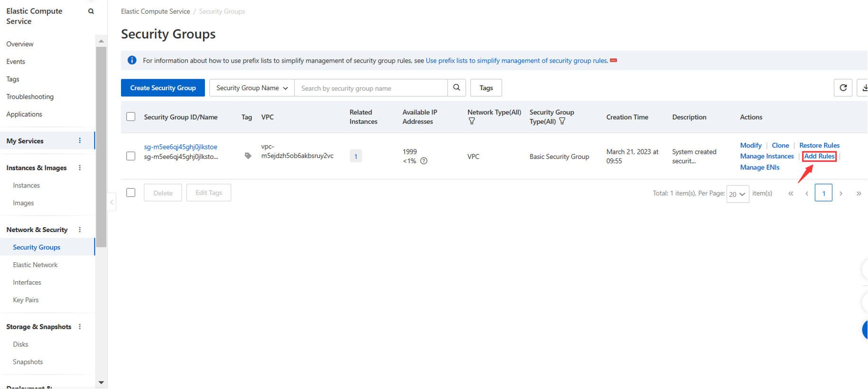Click the Create Security Group button
This screenshot has width=868, height=389.
(163, 88)
